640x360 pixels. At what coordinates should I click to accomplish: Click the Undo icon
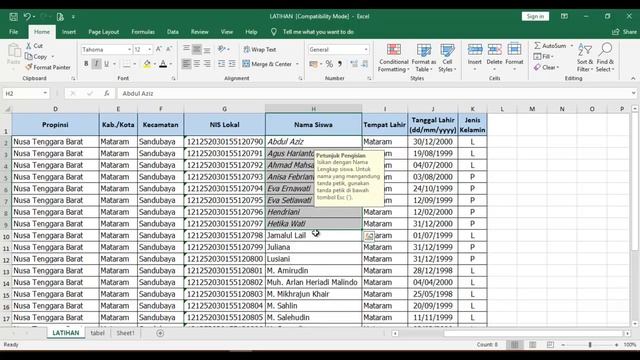tap(27, 17)
